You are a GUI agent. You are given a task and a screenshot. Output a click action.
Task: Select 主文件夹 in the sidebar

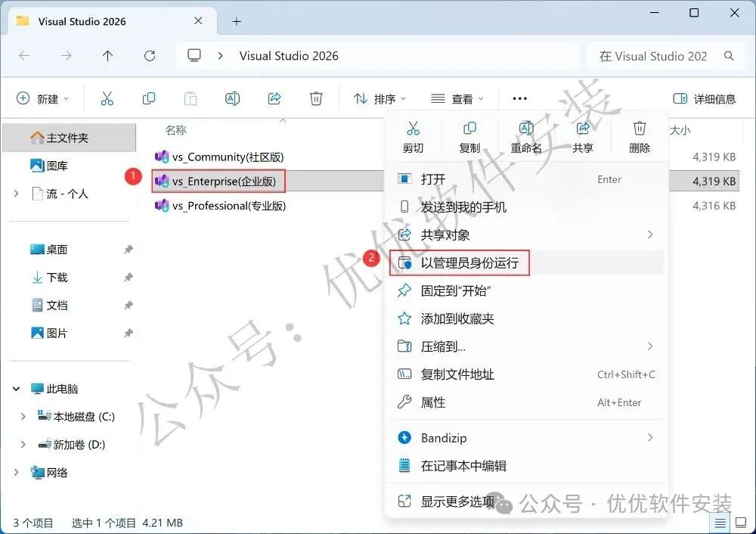pyautogui.click(x=70, y=138)
